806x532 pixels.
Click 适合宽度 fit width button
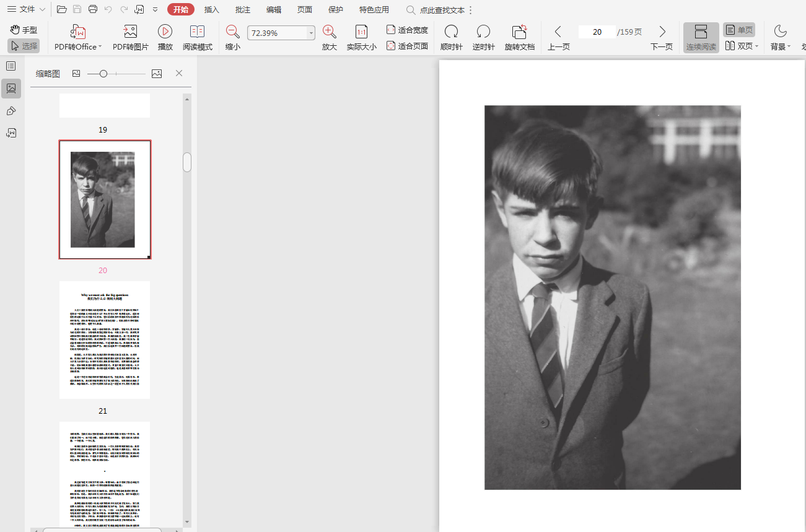click(407, 30)
